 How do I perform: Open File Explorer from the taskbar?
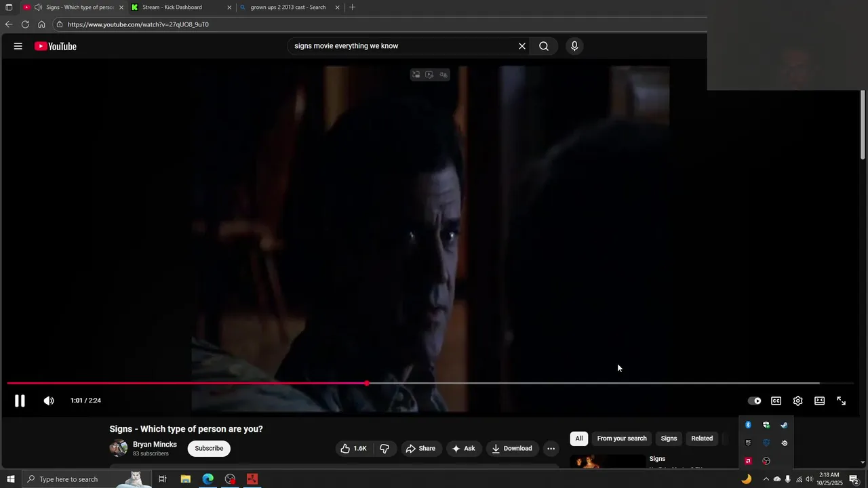point(185,479)
